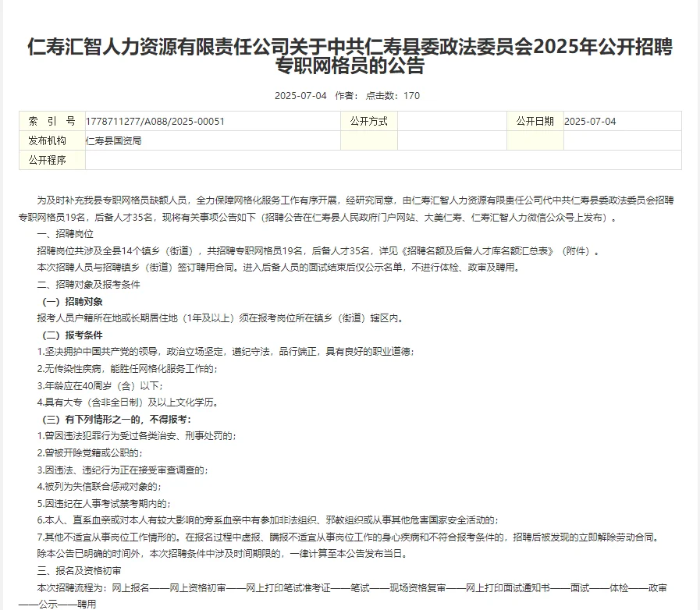Click the subheading (二)报考条件

(73, 335)
